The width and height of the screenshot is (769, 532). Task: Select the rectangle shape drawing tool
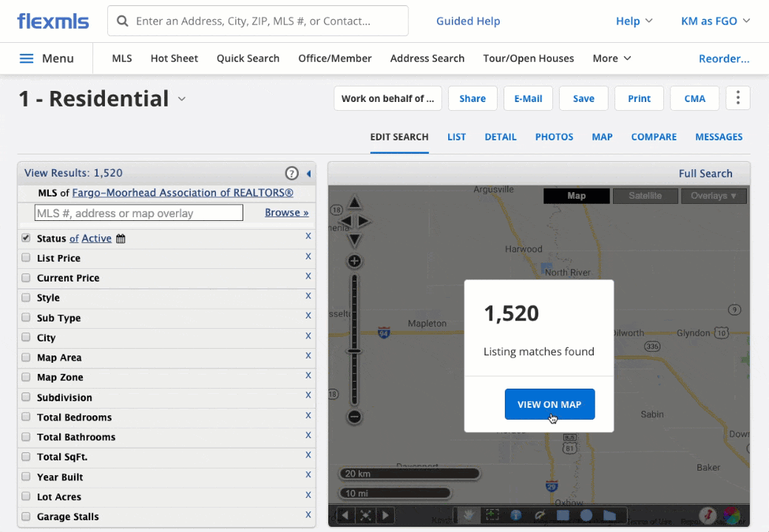point(562,515)
